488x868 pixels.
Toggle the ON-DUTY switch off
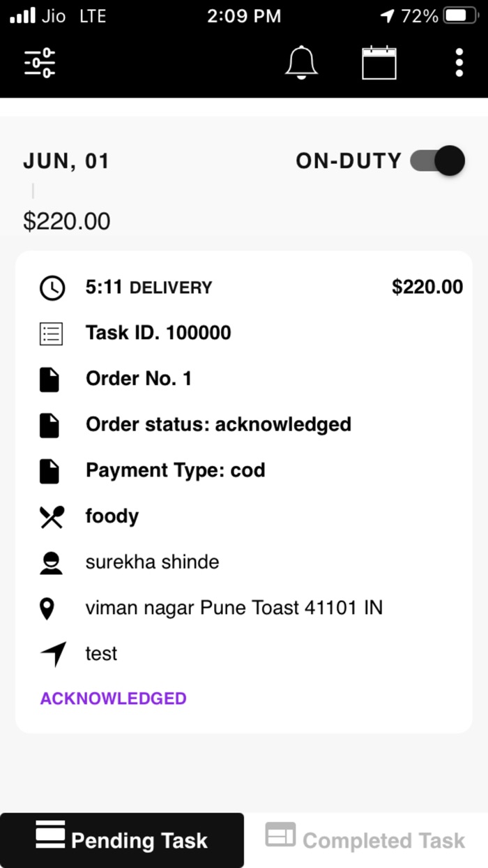coord(436,160)
